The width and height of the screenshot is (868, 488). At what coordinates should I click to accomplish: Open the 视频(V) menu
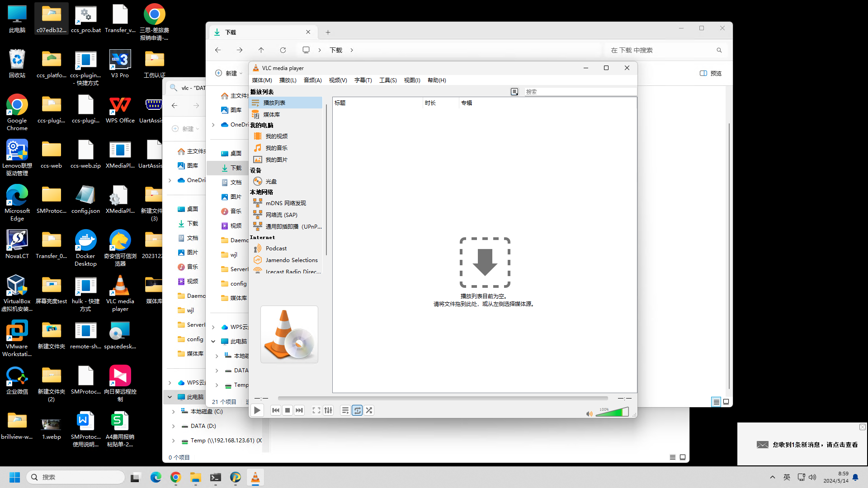[338, 80]
